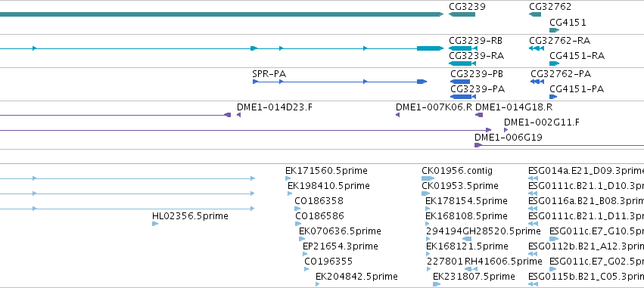Viewport: 644px width, 288px height.
Task: Select the CG32762 gene glyph
Action: pos(535,14)
